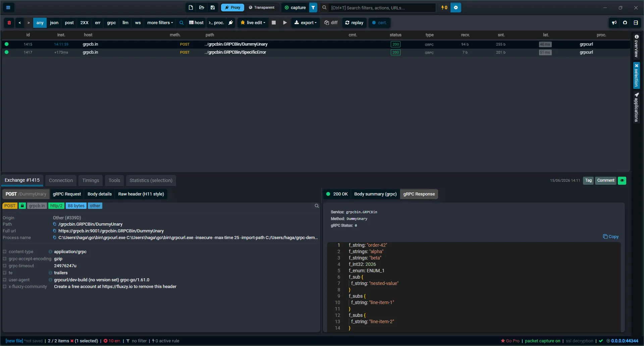Screen dimensions: 644x346
Task: Copy the Path value icon
Action: click(55, 224)
